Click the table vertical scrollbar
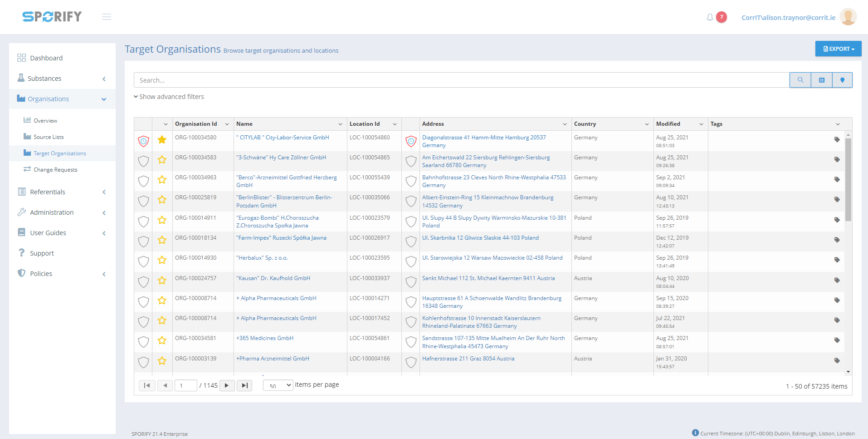Screen dimensions: 868x439 coord(848,182)
